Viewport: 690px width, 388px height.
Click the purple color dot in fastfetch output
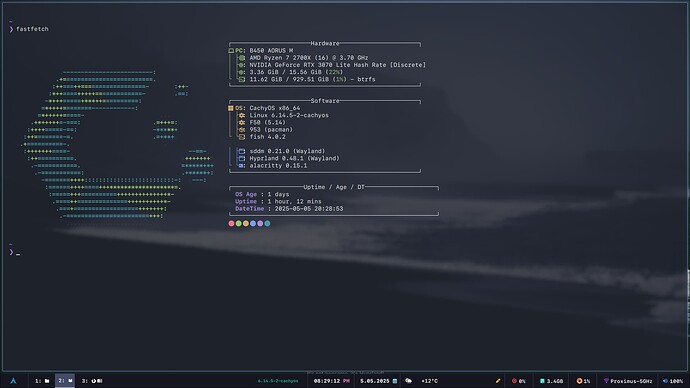pyautogui.click(x=260, y=223)
